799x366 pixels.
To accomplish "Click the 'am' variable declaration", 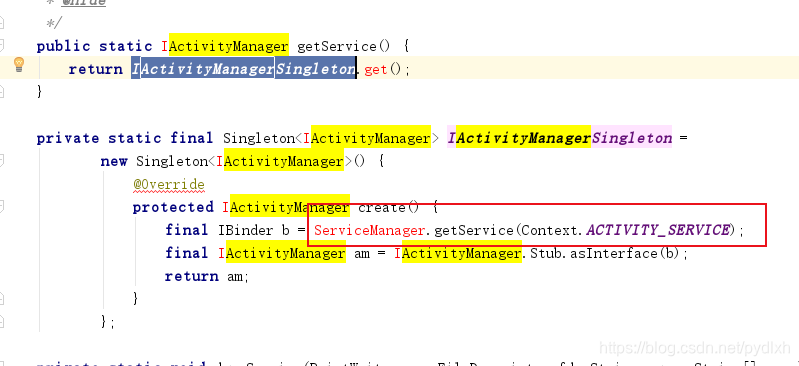I will pos(361,253).
